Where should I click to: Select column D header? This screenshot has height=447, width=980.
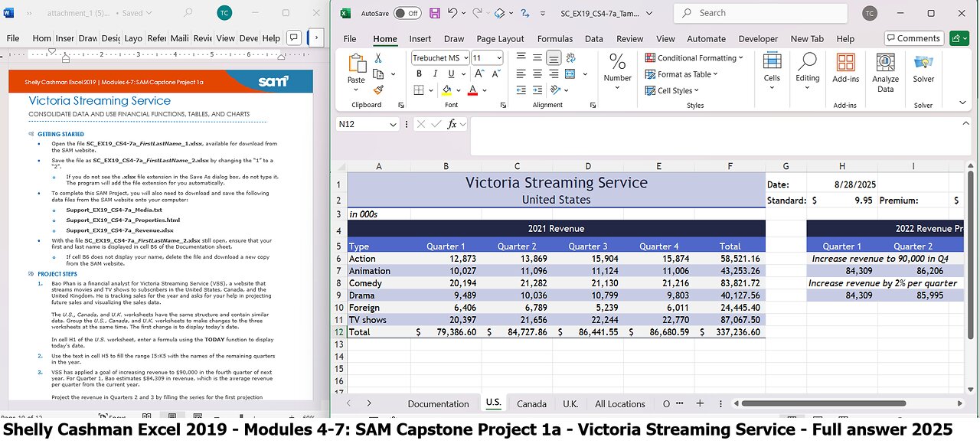588,166
